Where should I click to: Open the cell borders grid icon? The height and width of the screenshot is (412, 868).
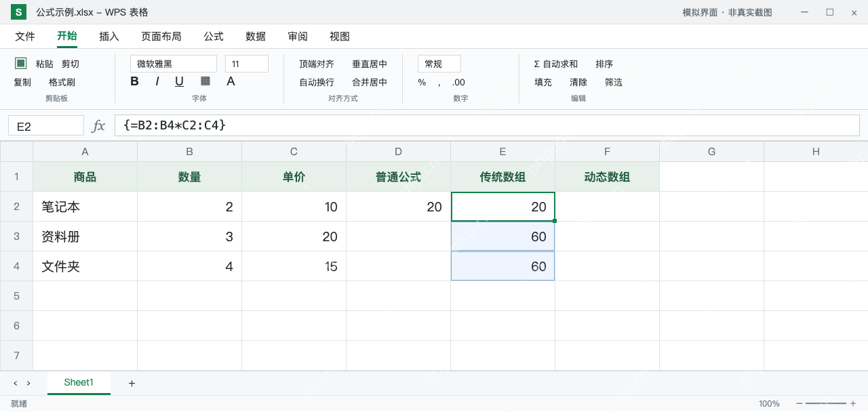click(x=205, y=81)
